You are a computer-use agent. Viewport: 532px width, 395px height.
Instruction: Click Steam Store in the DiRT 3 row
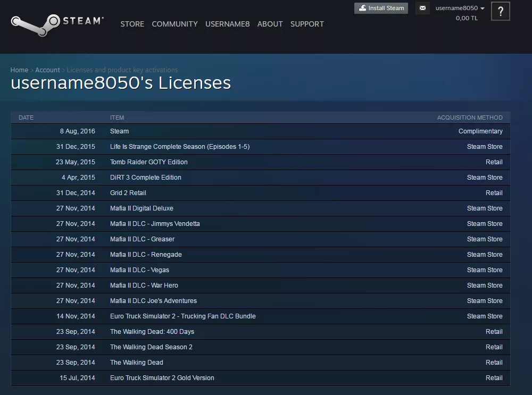coord(485,178)
